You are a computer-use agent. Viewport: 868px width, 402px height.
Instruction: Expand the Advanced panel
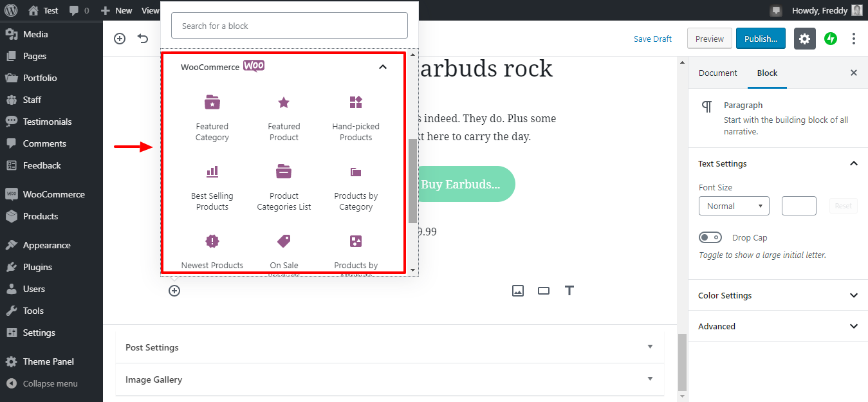[x=778, y=327]
